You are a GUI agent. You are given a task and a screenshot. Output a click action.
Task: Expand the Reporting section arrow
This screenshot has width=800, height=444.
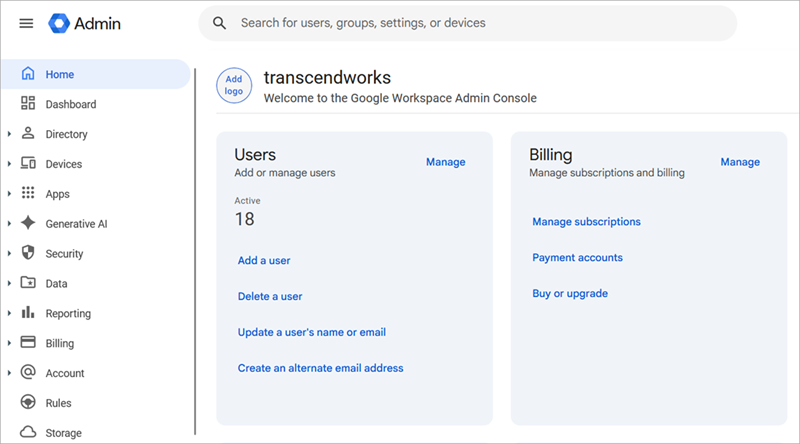point(9,313)
